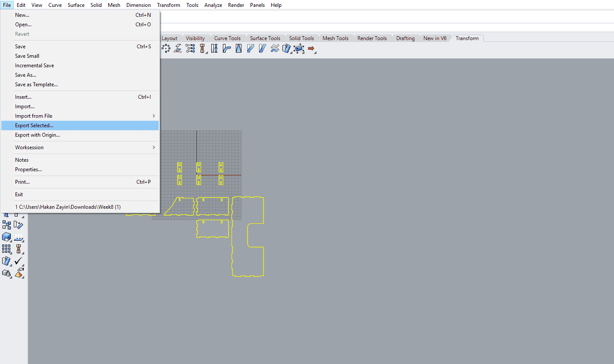
Task: Open the Surface Tools tab
Action: pyautogui.click(x=265, y=38)
